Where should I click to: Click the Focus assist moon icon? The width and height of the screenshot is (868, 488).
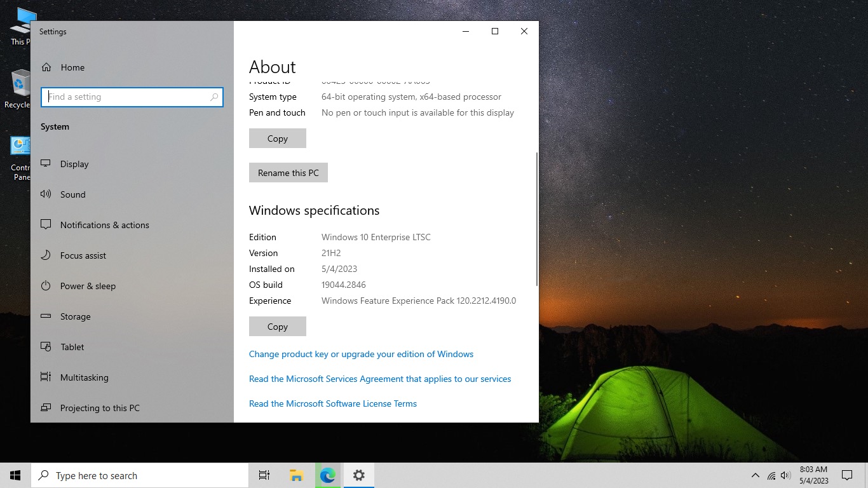(46, 255)
